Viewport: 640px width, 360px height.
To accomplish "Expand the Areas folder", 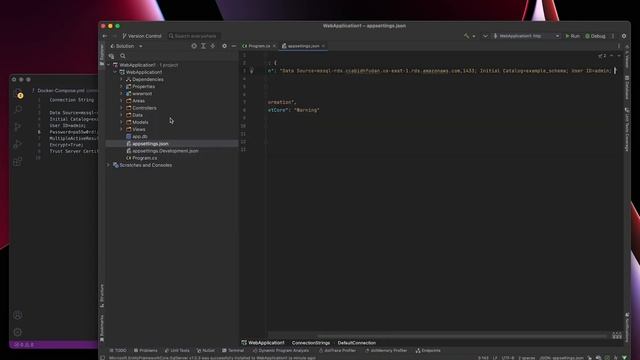I will coord(121,101).
